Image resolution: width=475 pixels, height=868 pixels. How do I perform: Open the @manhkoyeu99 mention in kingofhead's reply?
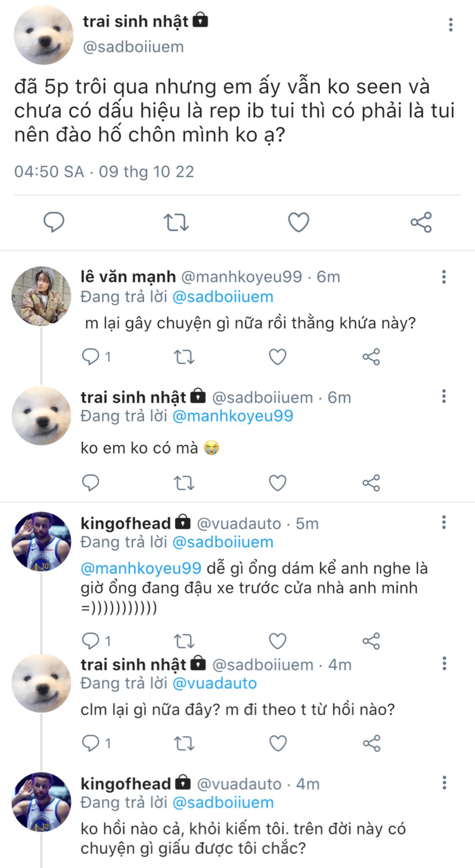click(x=141, y=568)
